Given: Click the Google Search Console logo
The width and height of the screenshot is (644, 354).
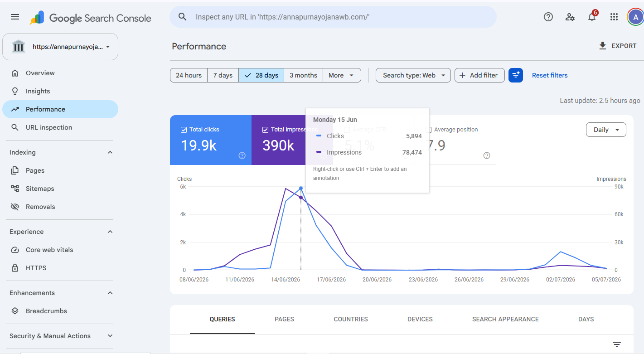Looking at the screenshot, I should [x=91, y=18].
